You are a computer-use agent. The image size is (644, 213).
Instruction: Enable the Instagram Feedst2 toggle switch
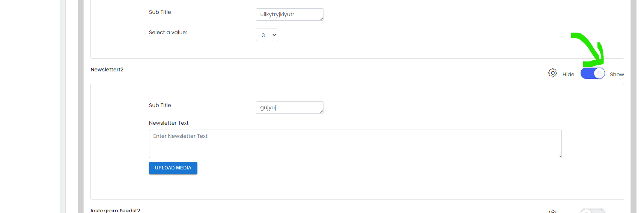point(593,211)
